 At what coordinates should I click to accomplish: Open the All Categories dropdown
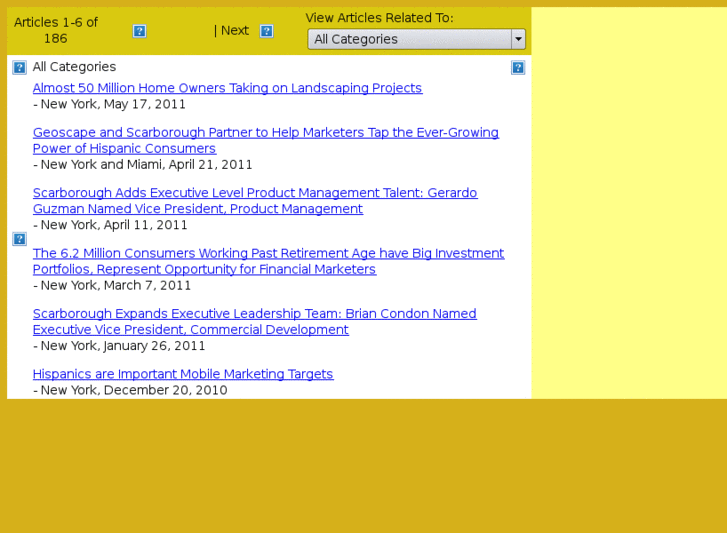click(x=416, y=39)
